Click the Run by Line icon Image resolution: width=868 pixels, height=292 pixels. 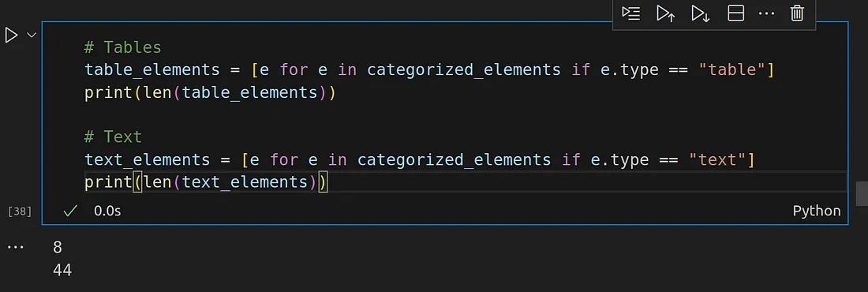(631, 13)
